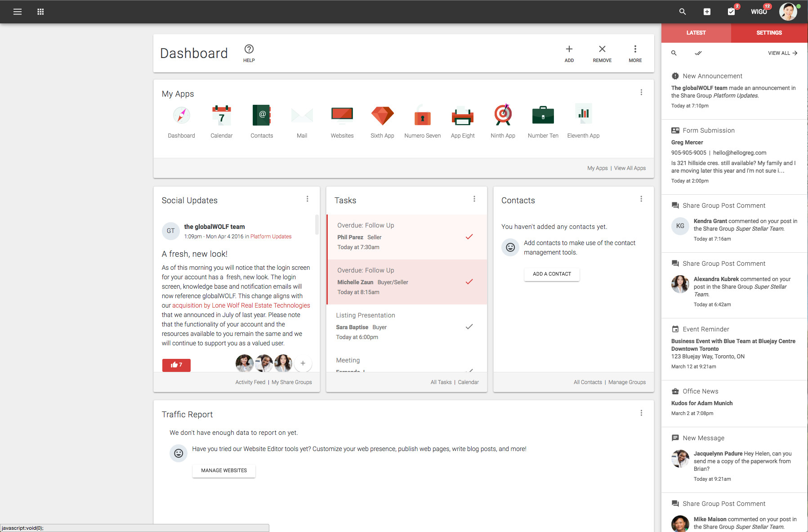The width and height of the screenshot is (808, 532).
Task: Open My Apps card options menu
Action: coord(641,92)
